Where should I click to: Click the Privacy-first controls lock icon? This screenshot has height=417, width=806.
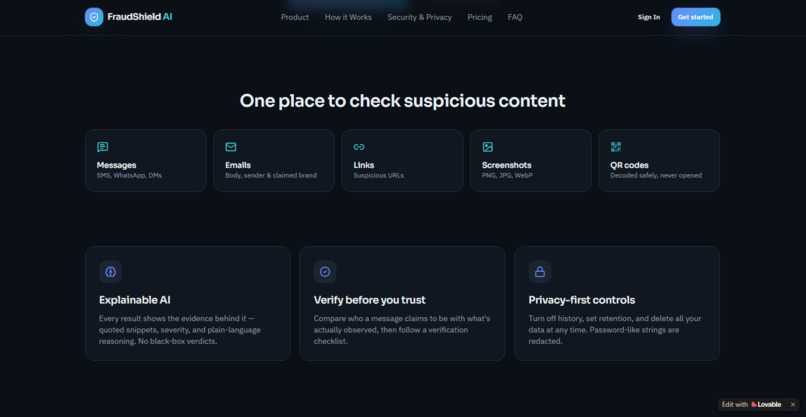coord(540,272)
